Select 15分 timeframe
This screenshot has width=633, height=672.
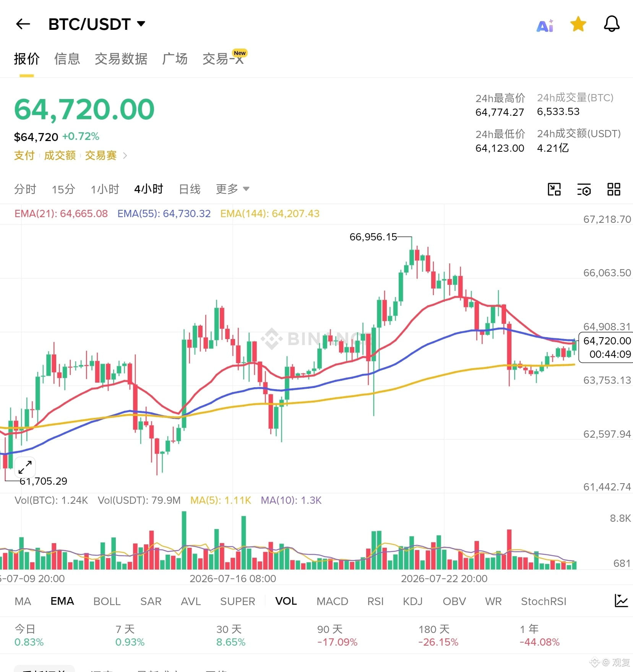63,189
